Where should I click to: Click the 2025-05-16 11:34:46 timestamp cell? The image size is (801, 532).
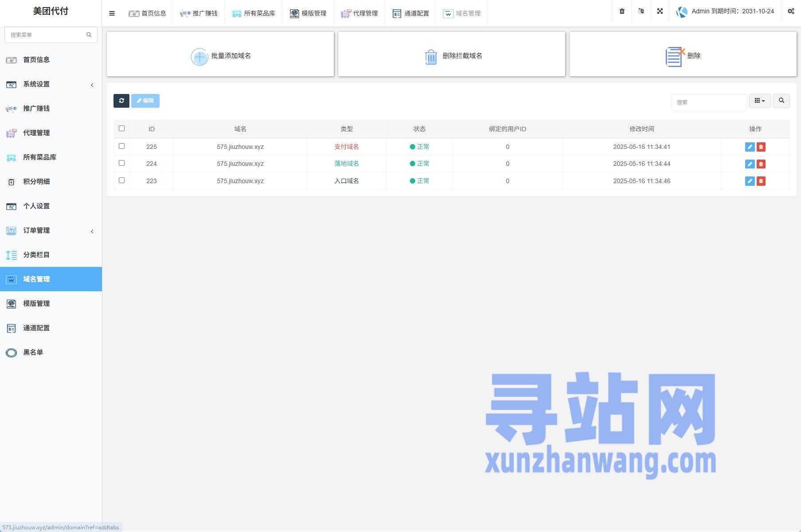(641, 181)
